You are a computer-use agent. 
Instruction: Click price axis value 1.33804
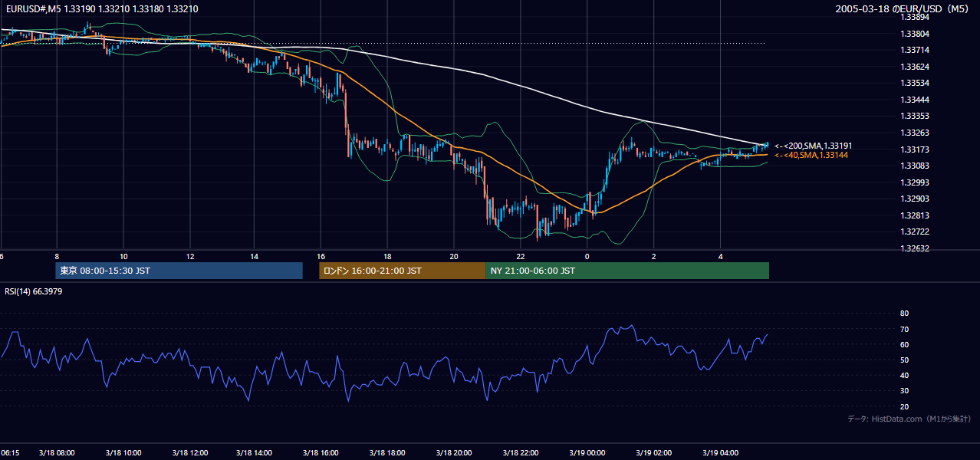tap(914, 34)
